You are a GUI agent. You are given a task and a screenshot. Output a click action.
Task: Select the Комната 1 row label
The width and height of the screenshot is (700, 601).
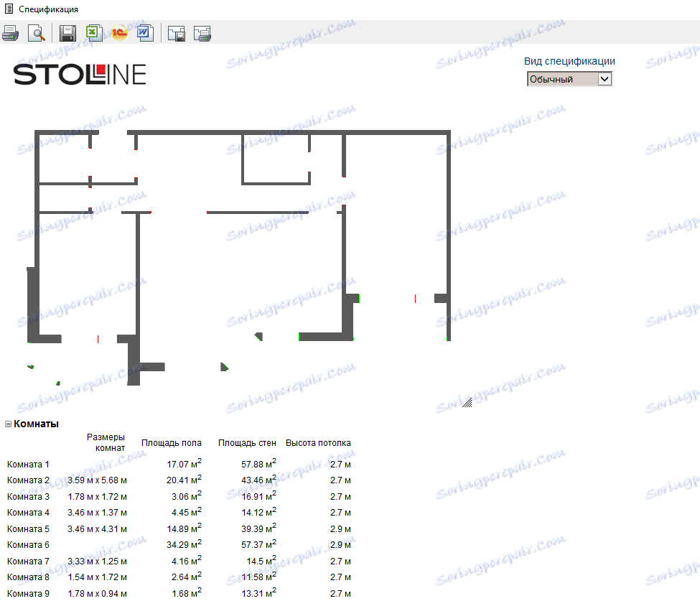pyautogui.click(x=28, y=465)
